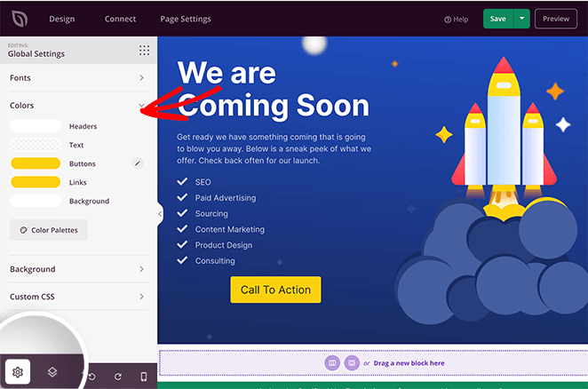Open Color Palettes button
588x389 pixels.
pyautogui.click(x=49, y=230)
